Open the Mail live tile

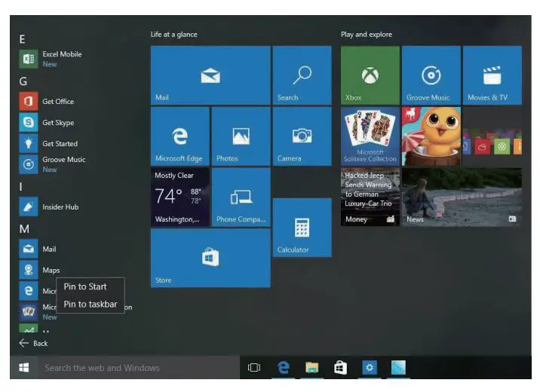click(x=210, y=75)
